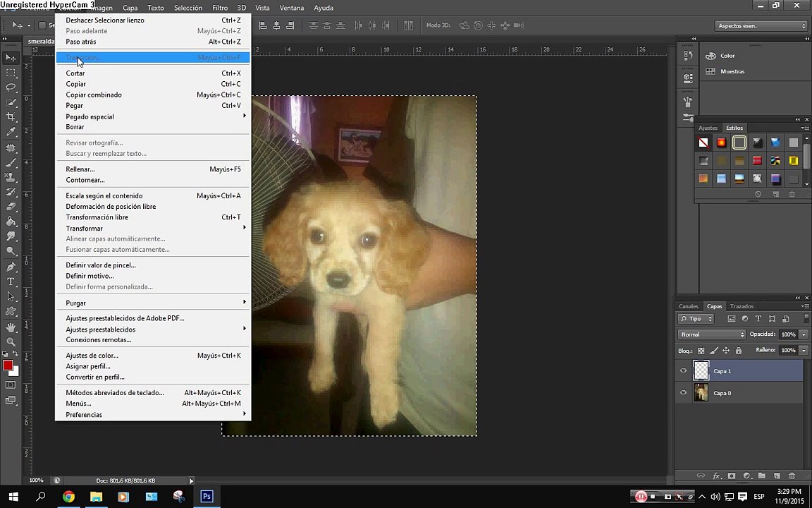Open the Tipo layer filter dropdown
Screen dimensions: 812x508
pyautogui.click(x=696, y=319)
